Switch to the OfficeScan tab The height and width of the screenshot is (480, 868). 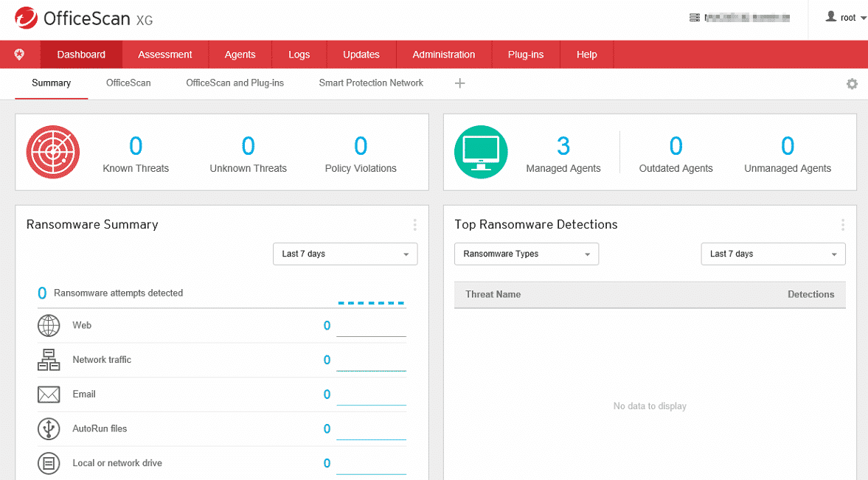click(128, 83)
